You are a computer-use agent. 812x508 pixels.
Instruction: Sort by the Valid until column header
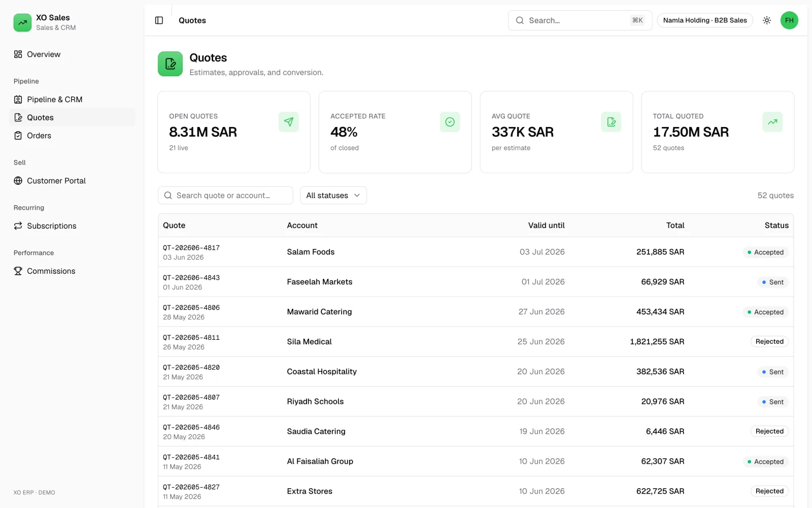click(x=546, y=226)
